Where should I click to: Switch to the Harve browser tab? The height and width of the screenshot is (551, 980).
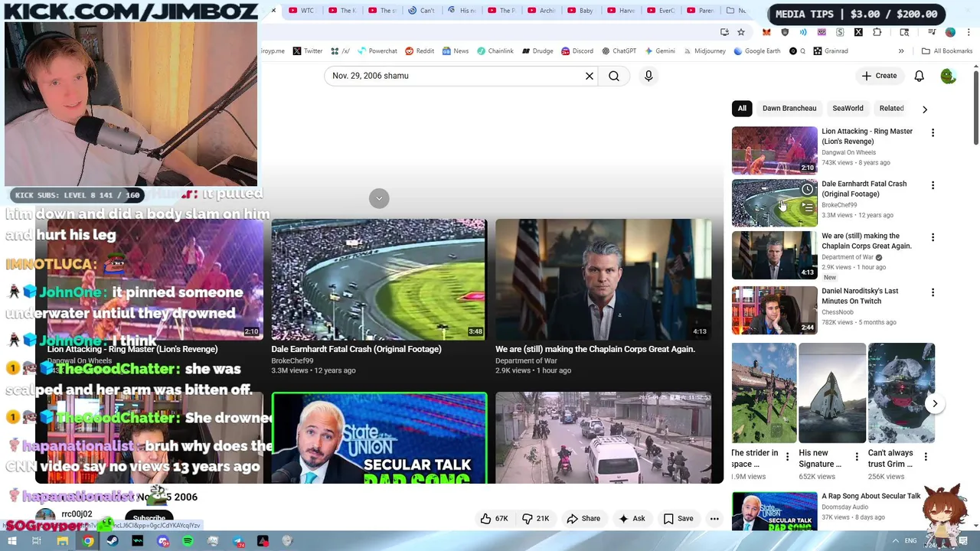pyautogui.click(x=620, y=11)
